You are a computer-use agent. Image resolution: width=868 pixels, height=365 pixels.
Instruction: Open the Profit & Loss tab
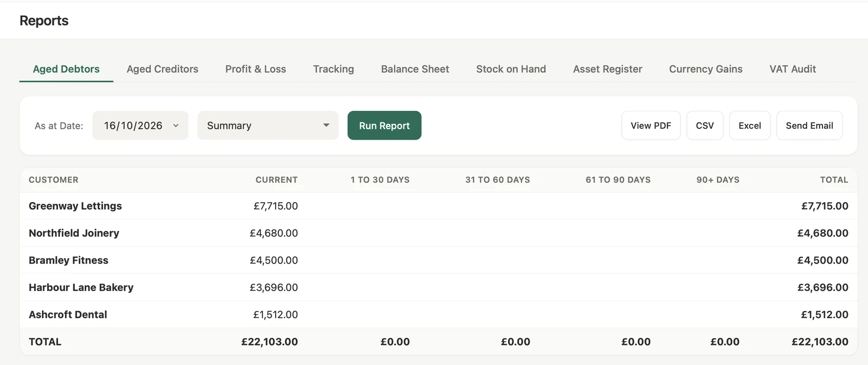click(x=256, y=69)
